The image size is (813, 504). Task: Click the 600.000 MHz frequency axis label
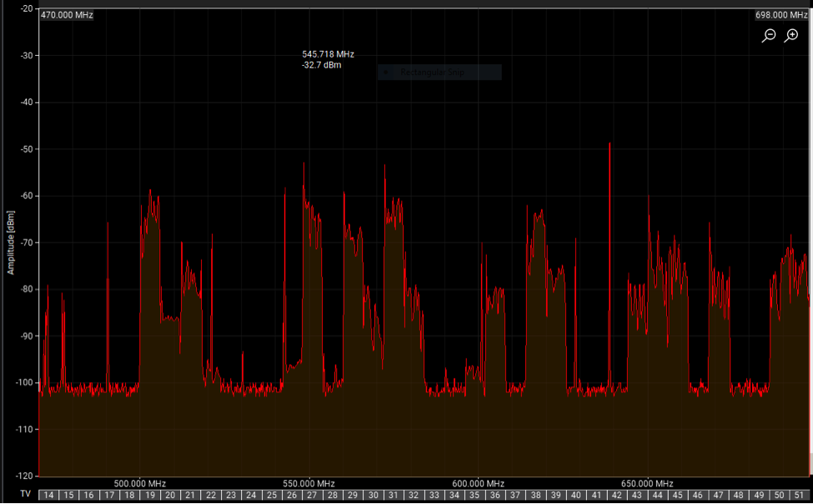click(x=479, y=483)
